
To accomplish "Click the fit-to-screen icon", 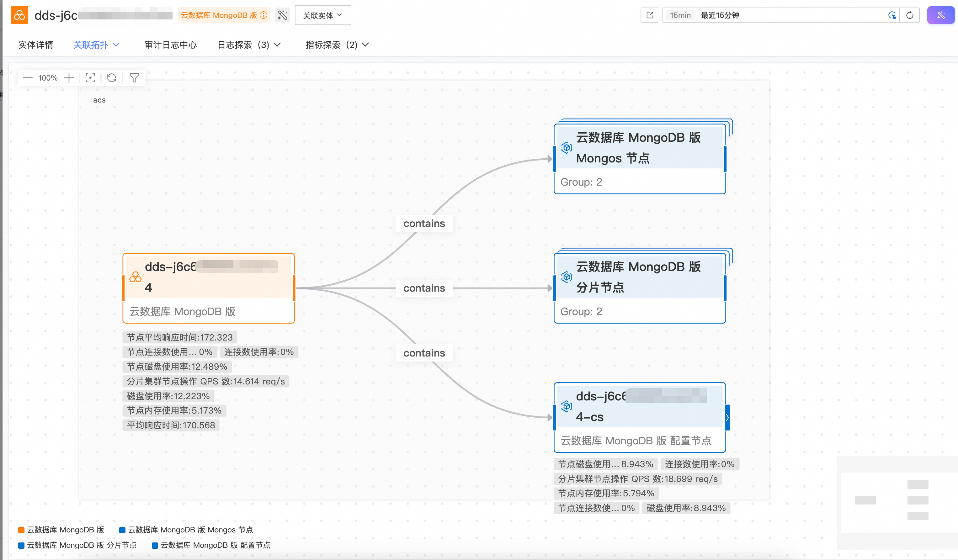I will pos(90,78).
